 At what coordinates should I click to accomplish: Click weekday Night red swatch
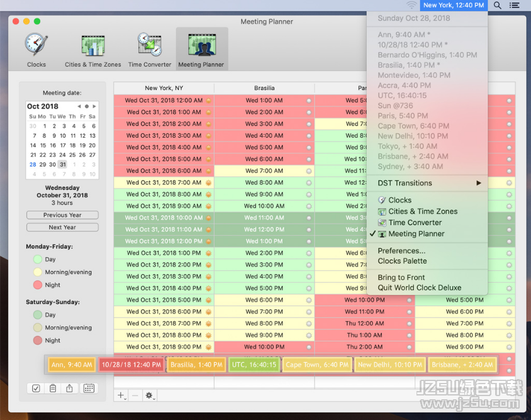pyautogui.click(x=38, y=285)
